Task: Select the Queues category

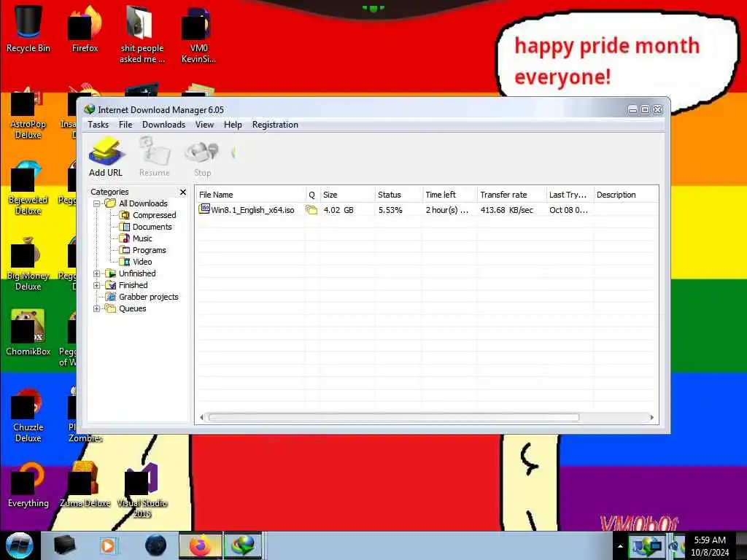Action: pyautogui.click(x=133, y=308)
